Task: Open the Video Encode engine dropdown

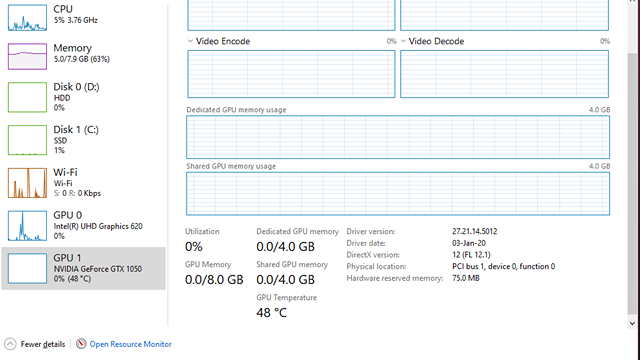Action: tap(190, 41)
